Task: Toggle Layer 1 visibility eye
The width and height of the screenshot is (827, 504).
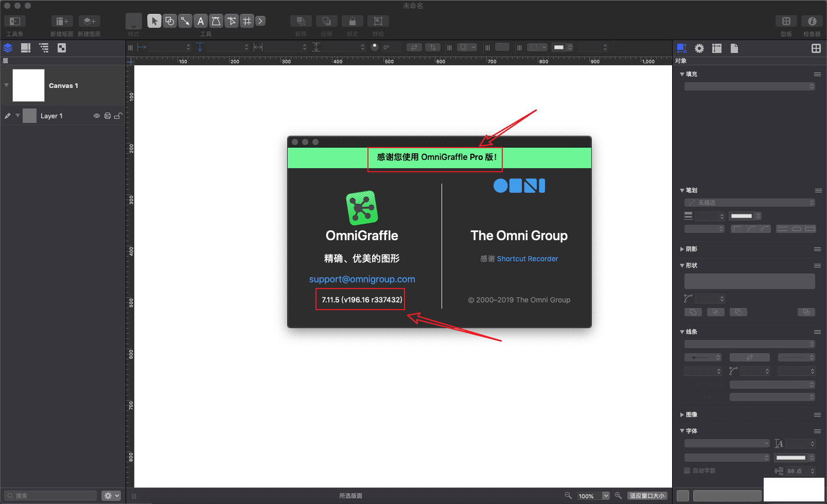Action: click(96, 116)
